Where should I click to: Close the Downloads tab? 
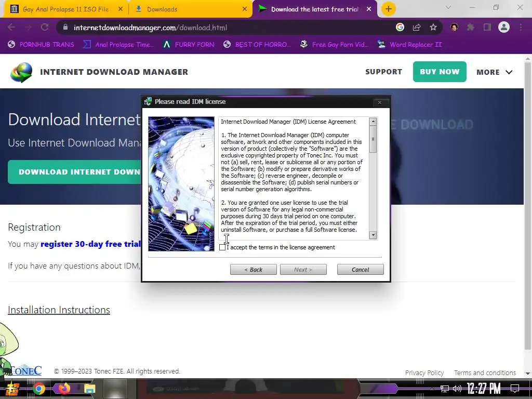click(245, 9)
